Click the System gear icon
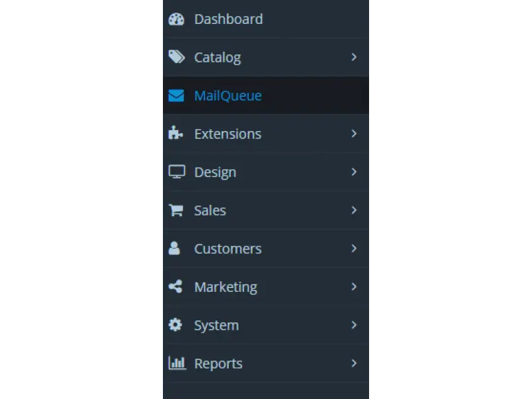532x399 pixels. pyautogui.click(x=175, y=325)
